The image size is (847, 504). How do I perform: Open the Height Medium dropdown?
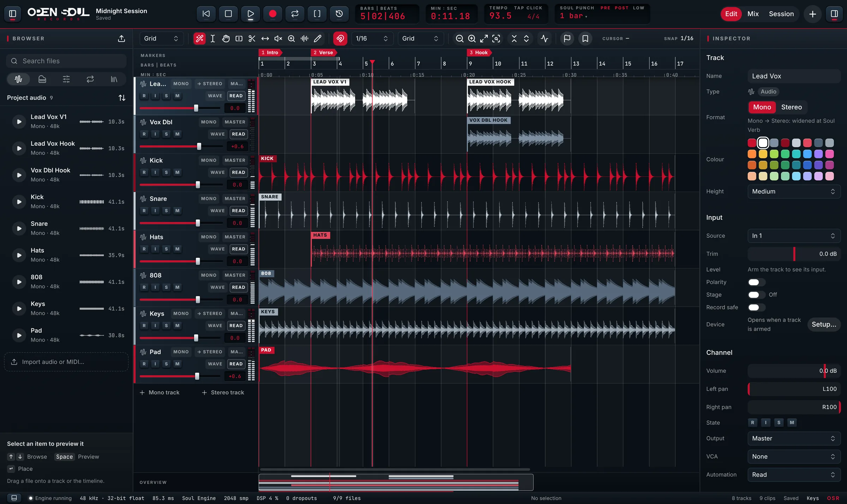coord(794,192)
